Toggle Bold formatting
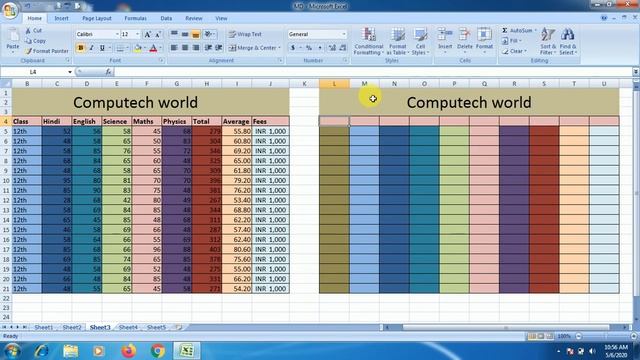Image resolution: width=640 pixels, height=360 pixels. pos(80,48)
